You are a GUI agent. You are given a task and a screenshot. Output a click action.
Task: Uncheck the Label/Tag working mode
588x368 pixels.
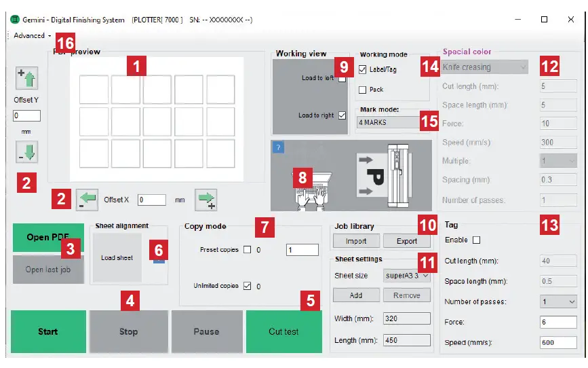(x=362, y=69)
